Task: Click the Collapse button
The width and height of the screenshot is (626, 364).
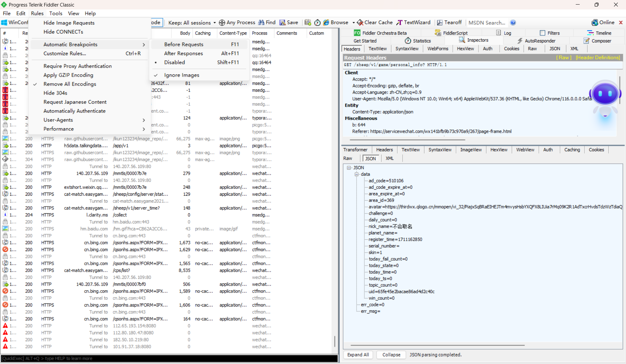Action: click(x=391, y=355)
